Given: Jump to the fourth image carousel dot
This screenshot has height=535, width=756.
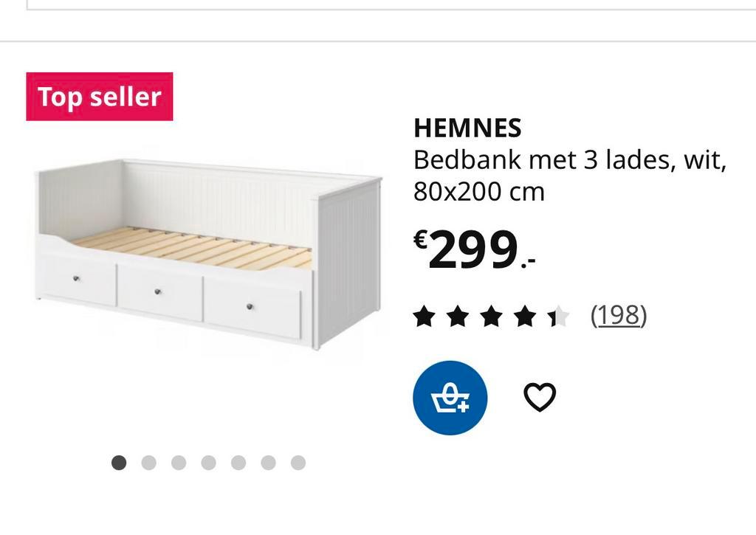Looking at the screenshot, I should click(x=208, y=463).
